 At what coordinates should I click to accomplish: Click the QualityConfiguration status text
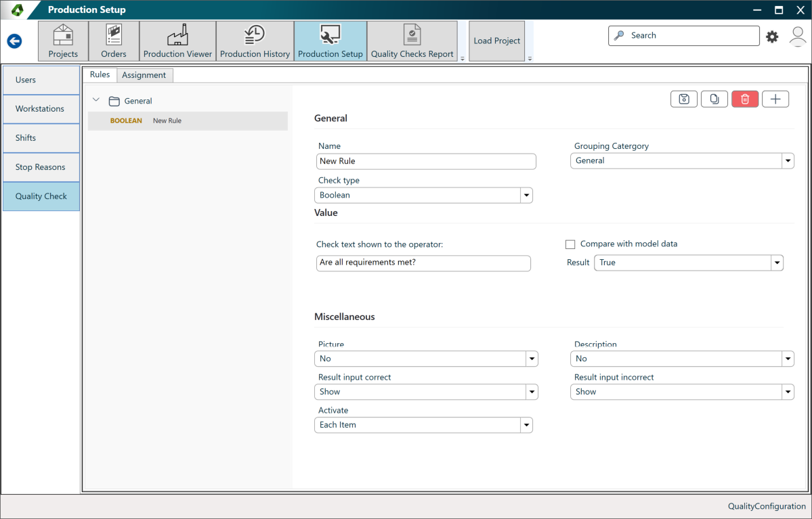[x=767, y=506]
